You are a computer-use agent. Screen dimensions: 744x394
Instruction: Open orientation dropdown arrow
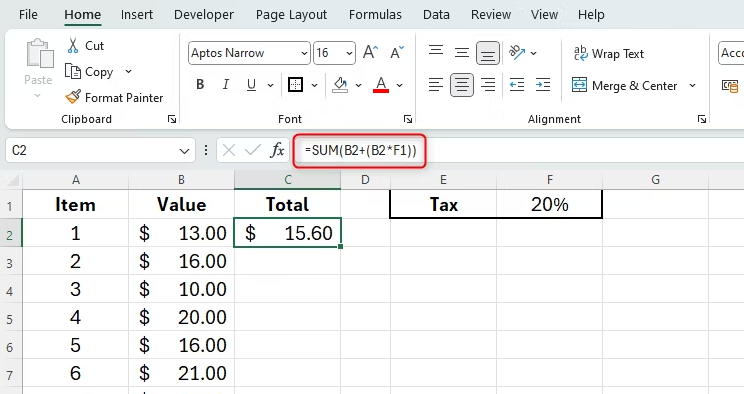click(533, 53)
